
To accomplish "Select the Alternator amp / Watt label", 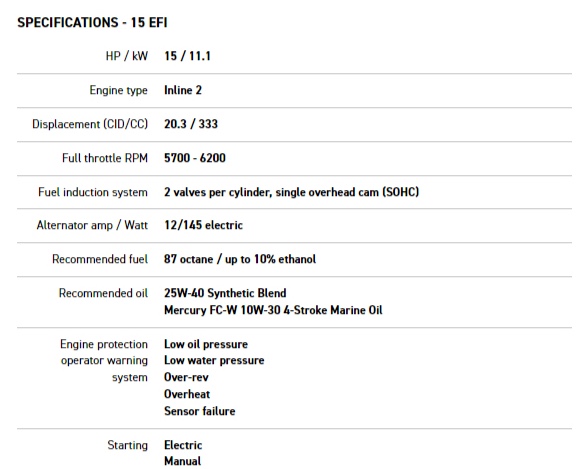I will coord(92,225).
